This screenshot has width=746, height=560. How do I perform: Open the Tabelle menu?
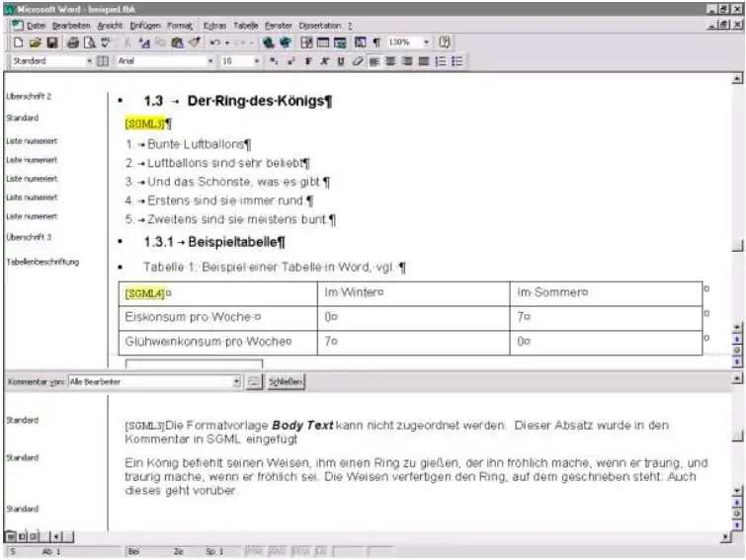tap(245, 24)
